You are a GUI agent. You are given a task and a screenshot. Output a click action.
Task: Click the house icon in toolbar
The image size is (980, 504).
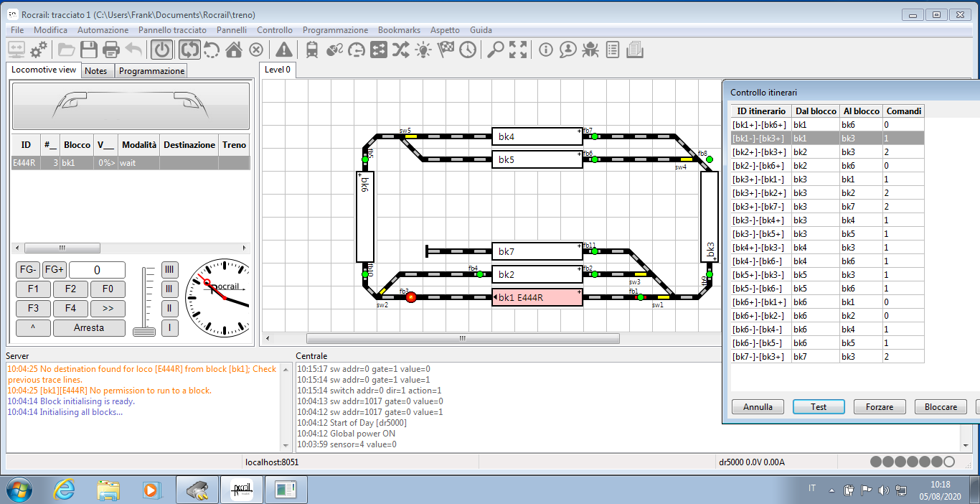click(x=234, y=50)
